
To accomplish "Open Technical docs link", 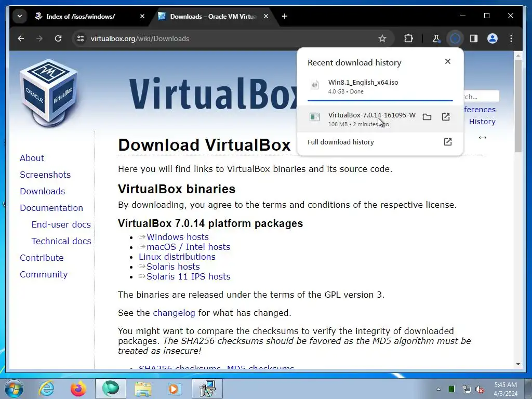I will [61, 241].
